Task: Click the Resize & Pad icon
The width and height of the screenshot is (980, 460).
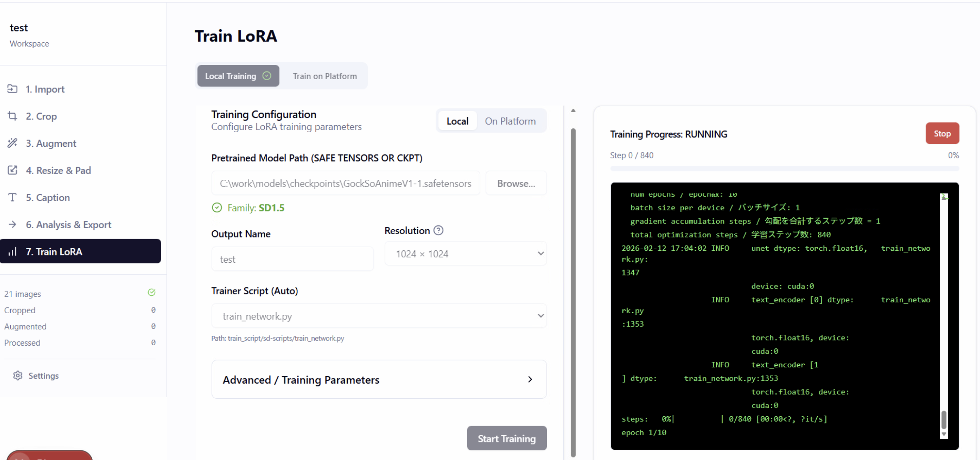Action: [12, 170]
